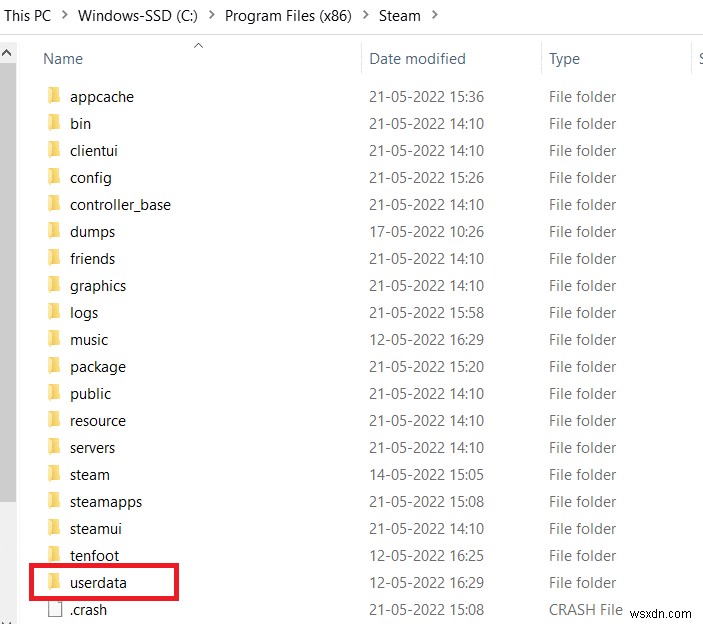This screenshot has height=624, width=703.
Task: Sort files by the Name column
Action: 63,59
